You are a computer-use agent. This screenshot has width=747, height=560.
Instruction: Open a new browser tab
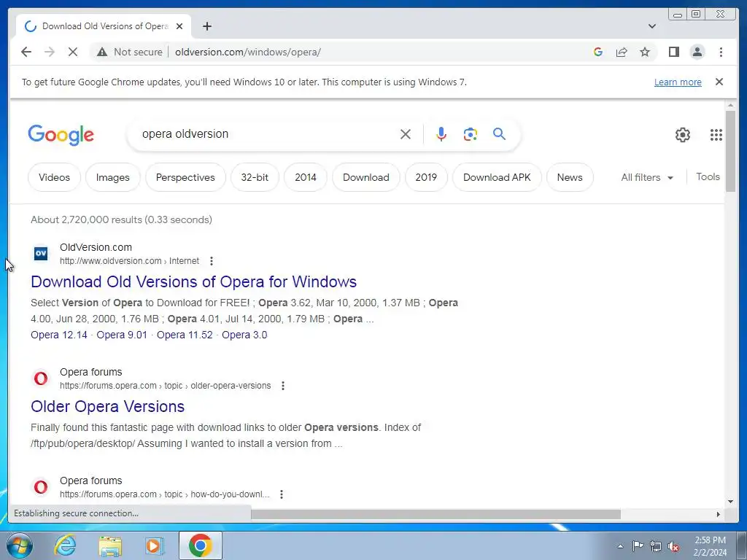(x=206, y=26)
